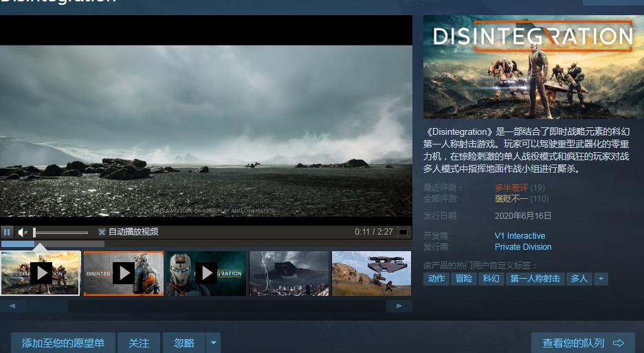Viewport: 644px width, 353px height.
Task: Add a tag with the plus button
Action: (601, 279)
